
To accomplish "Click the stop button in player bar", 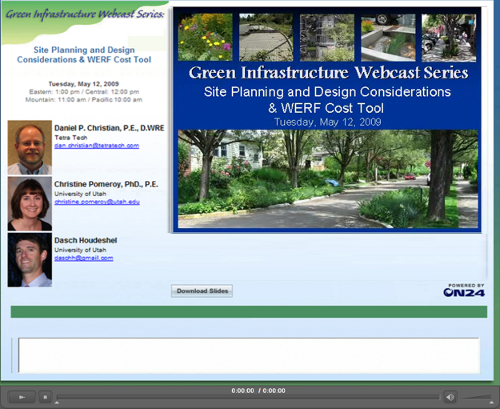I will [x=45, y=397].
